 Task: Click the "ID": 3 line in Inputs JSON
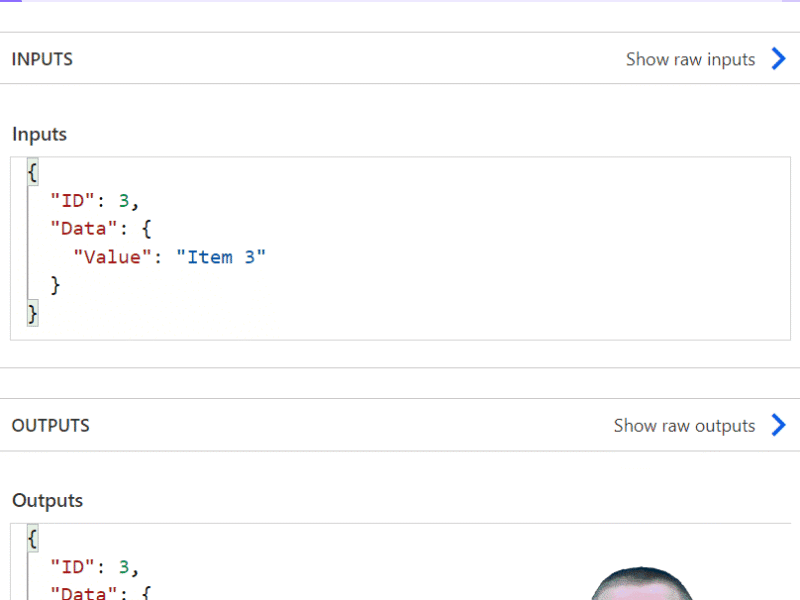point(94,201)
